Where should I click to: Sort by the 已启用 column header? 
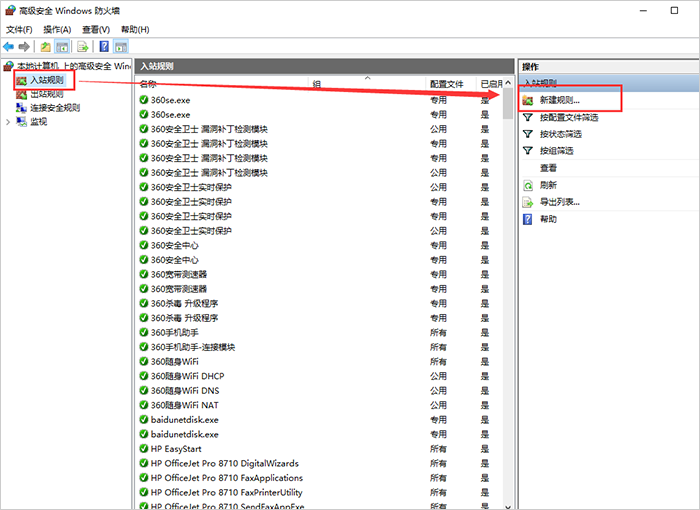(x=490, y=84)
